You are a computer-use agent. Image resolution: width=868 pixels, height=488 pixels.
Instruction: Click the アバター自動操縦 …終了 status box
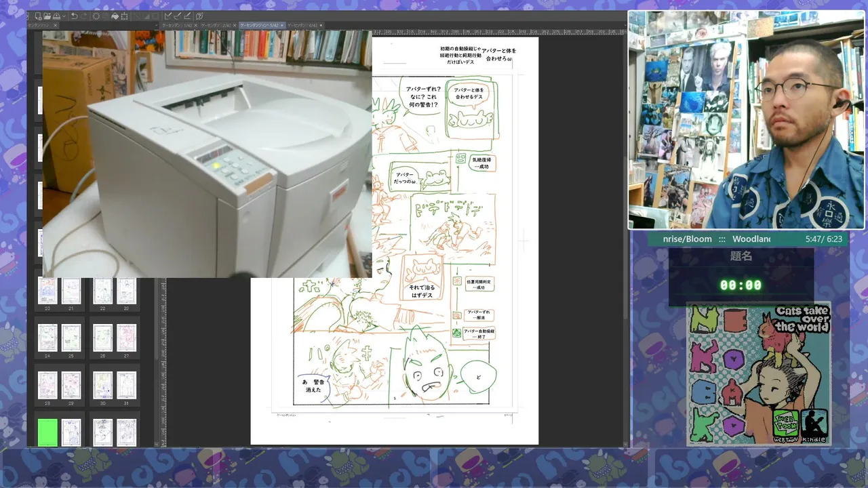point(479,333)
